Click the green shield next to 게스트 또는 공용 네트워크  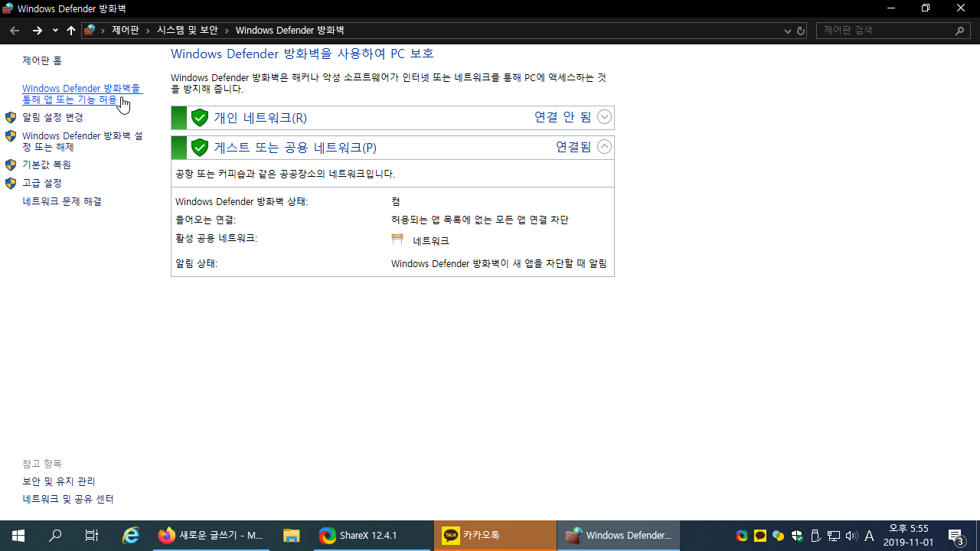click(x=200, y=148)
